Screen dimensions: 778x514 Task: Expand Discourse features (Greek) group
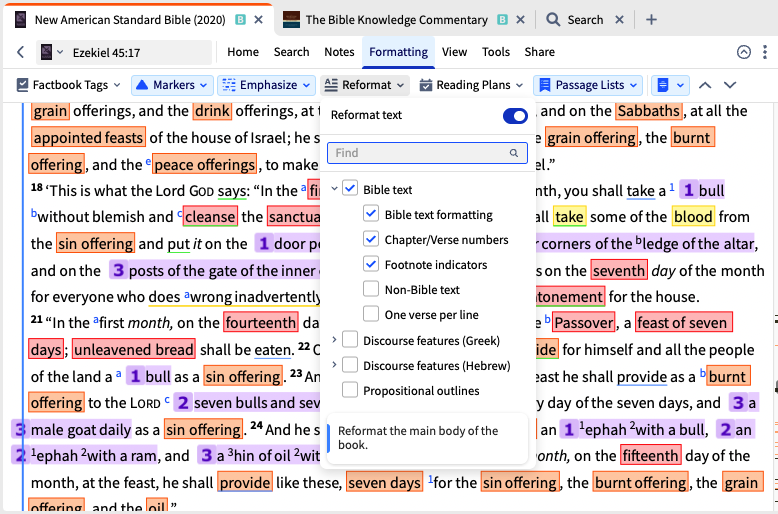pyautogui.click(x=334, y=339)
